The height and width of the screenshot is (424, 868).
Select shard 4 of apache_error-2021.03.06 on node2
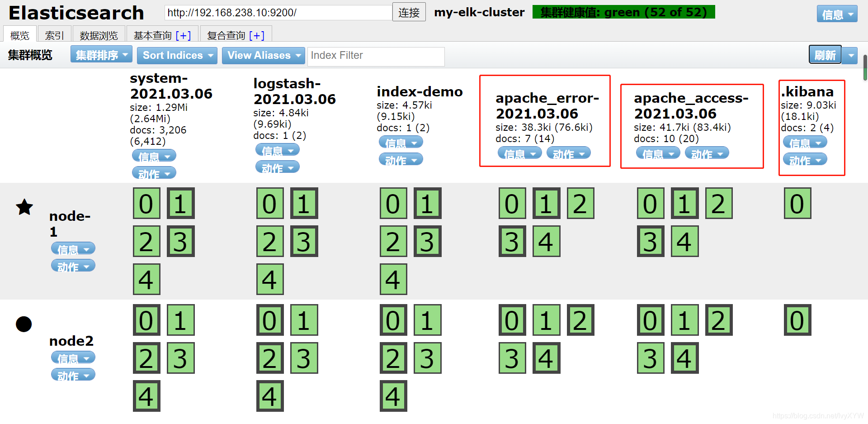(547, 358)
